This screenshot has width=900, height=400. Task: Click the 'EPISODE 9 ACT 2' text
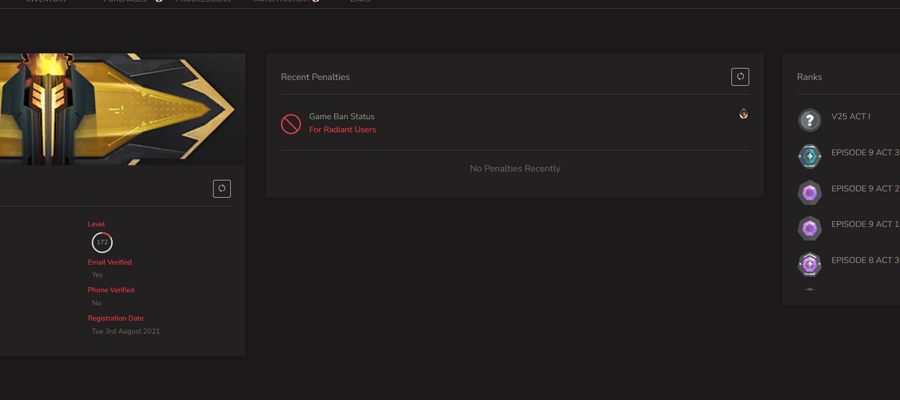[x=866, y=189]
